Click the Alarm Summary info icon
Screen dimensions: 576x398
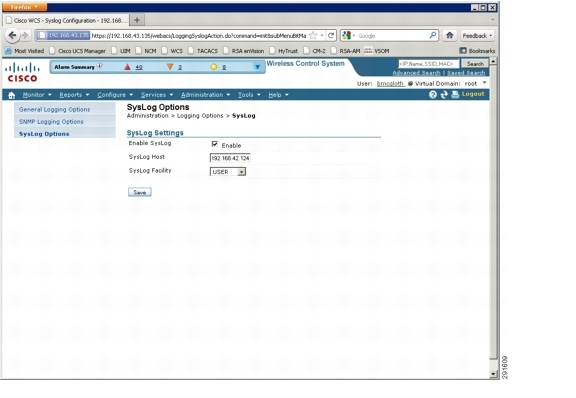100,66
